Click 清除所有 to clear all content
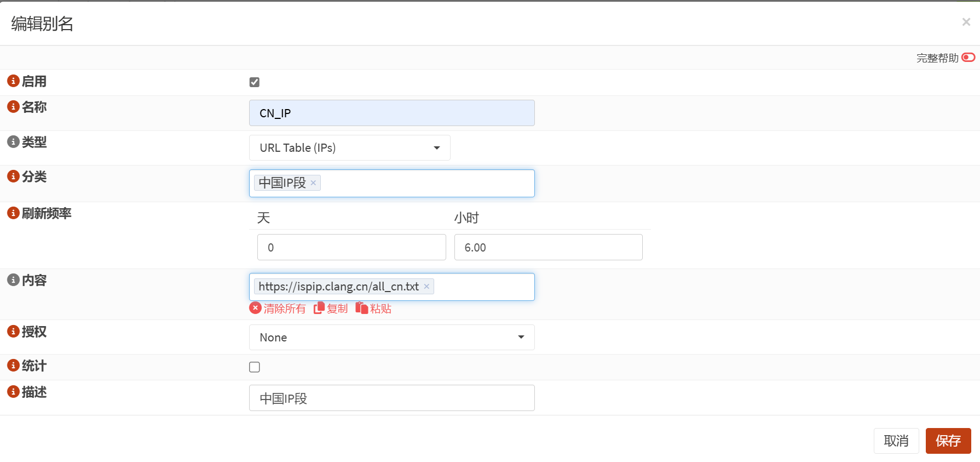 (x=278, y=309)
